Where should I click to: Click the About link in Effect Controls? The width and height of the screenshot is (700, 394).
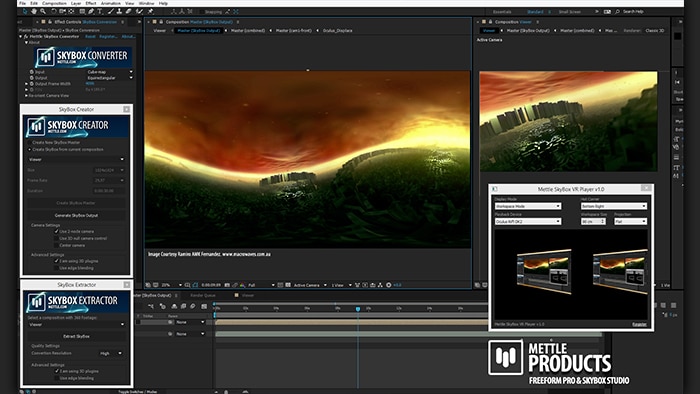tap(129, 37)
